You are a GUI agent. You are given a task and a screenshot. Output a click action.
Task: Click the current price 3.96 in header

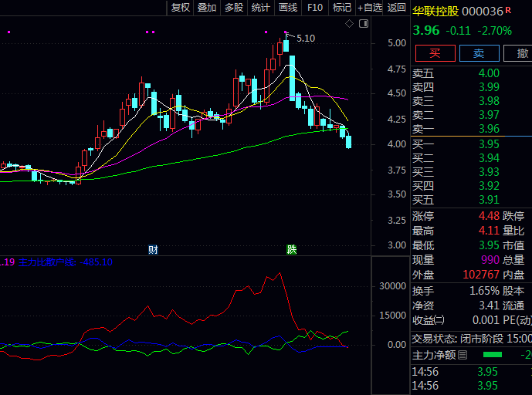425,31
